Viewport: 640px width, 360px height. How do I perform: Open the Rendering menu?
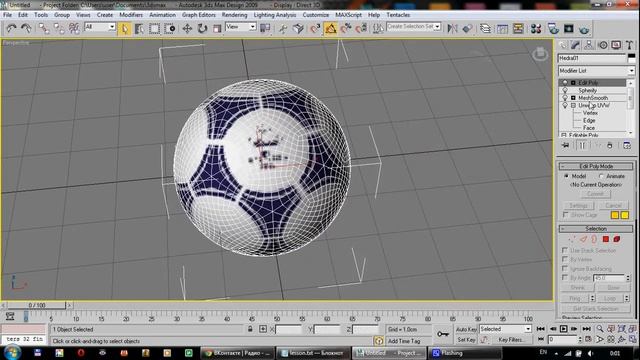click(x=234, y=15)
